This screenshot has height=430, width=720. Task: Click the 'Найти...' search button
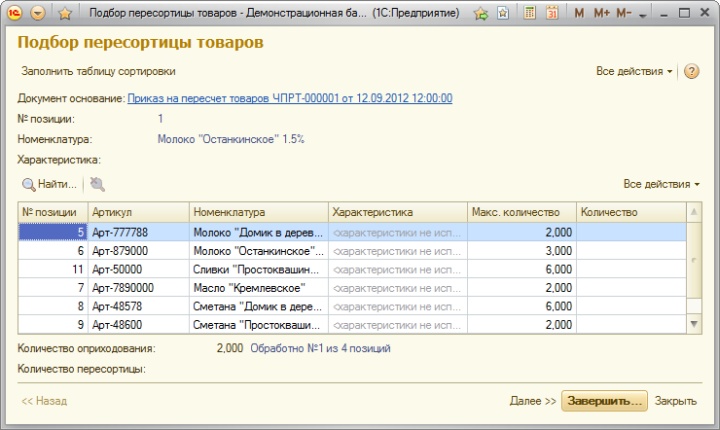coord(50,184)
